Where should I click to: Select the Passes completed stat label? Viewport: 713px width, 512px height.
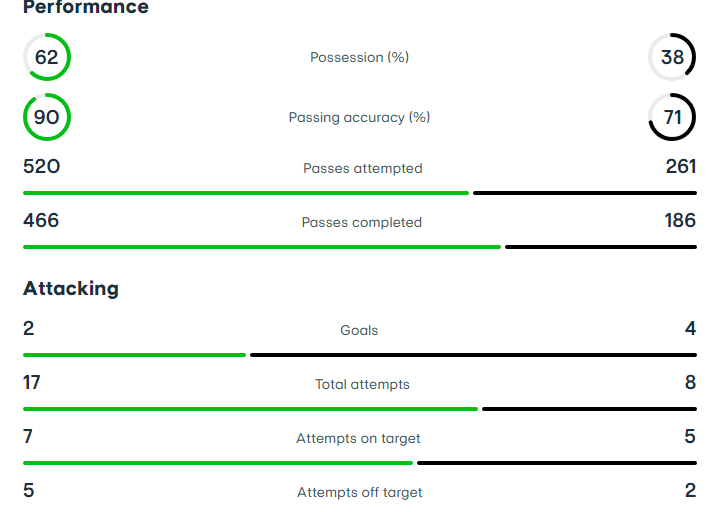362,222
